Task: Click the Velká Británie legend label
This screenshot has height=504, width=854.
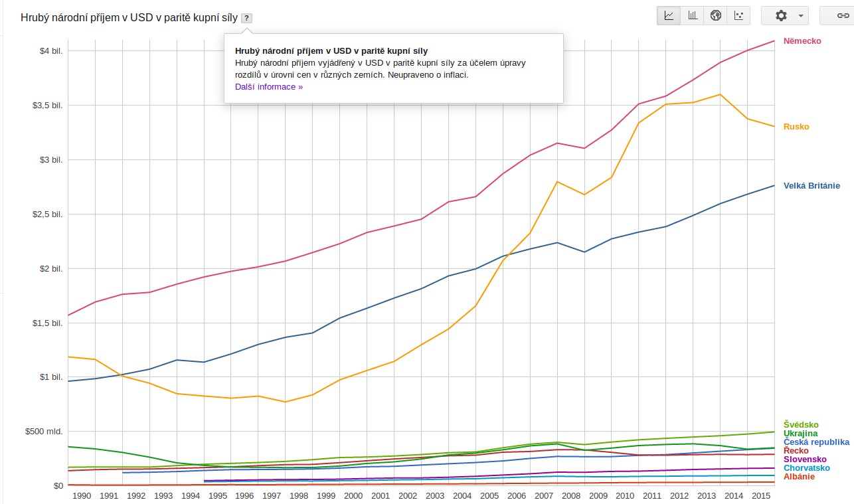Action: pyautogui.click(x=811, y=186)
